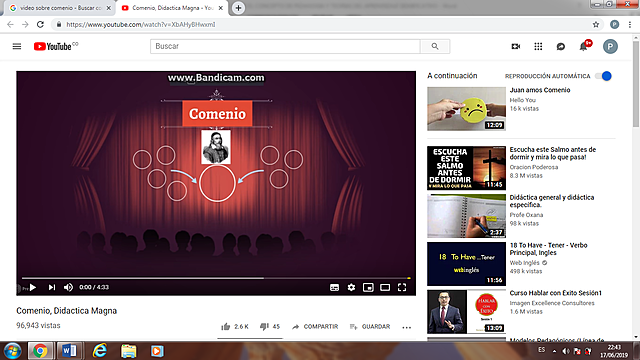The image size is (640, 360).
Task: Open the Didáctica general y didáctica específica thumbnail
Action: tap(467, 216)
